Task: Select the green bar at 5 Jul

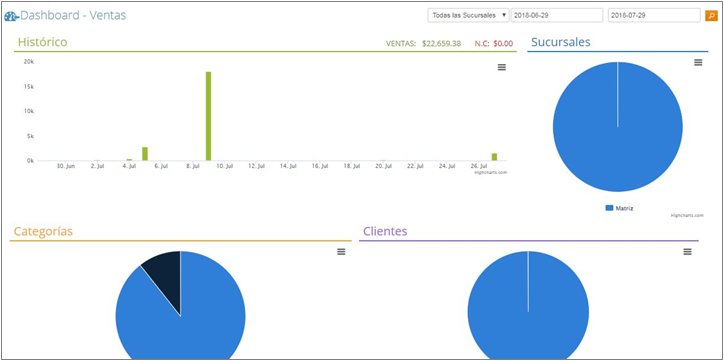Action: [145, 154]
